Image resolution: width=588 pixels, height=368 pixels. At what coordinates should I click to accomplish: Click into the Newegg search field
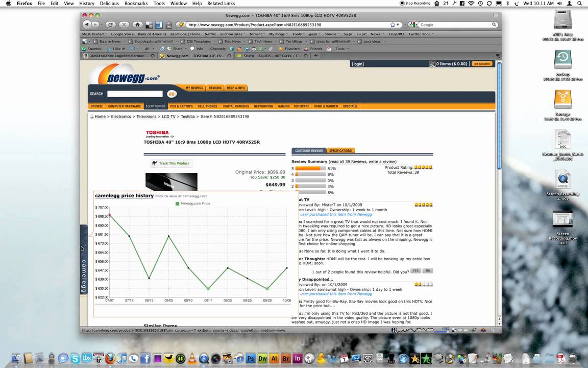pos(135,94)
